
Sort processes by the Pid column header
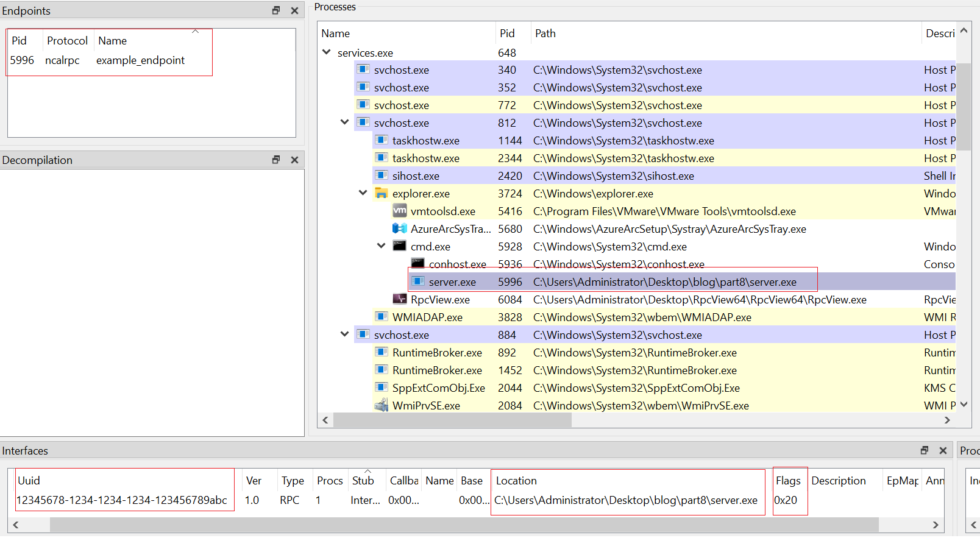pyautogui.click(x=507, y=34)
